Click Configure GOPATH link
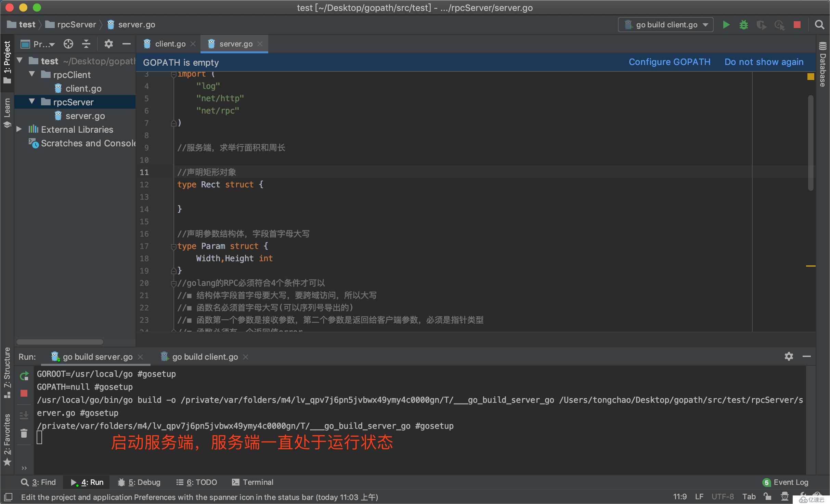This screenshot has height=504, width=830. (x=669, y=62)
